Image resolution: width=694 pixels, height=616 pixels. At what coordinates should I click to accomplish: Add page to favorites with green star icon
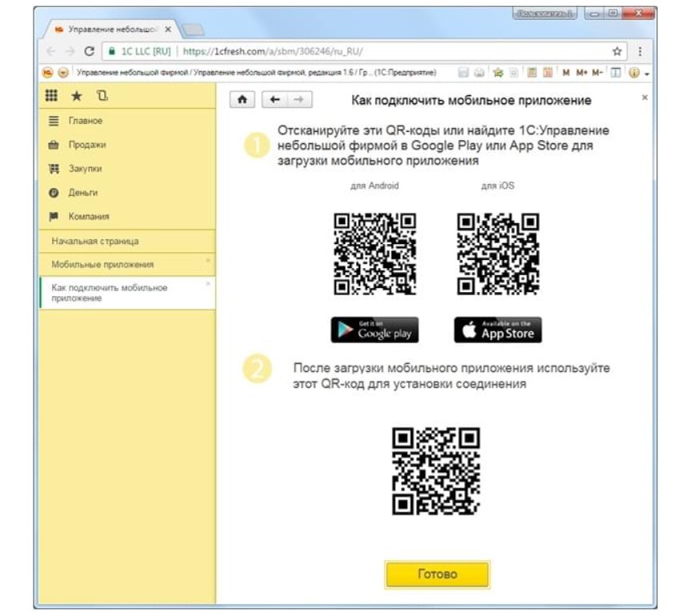click(x=498, y=73)
